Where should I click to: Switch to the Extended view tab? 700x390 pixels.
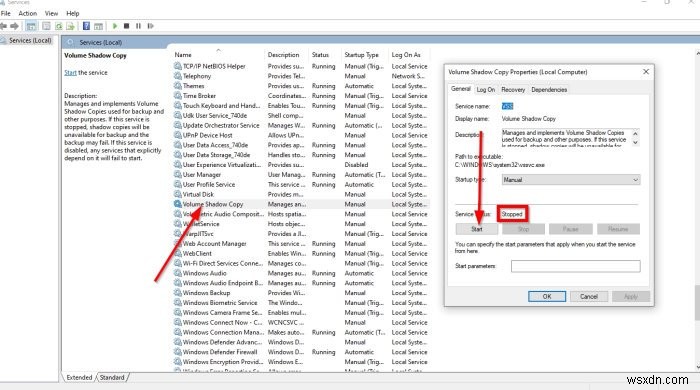(79, 378)
